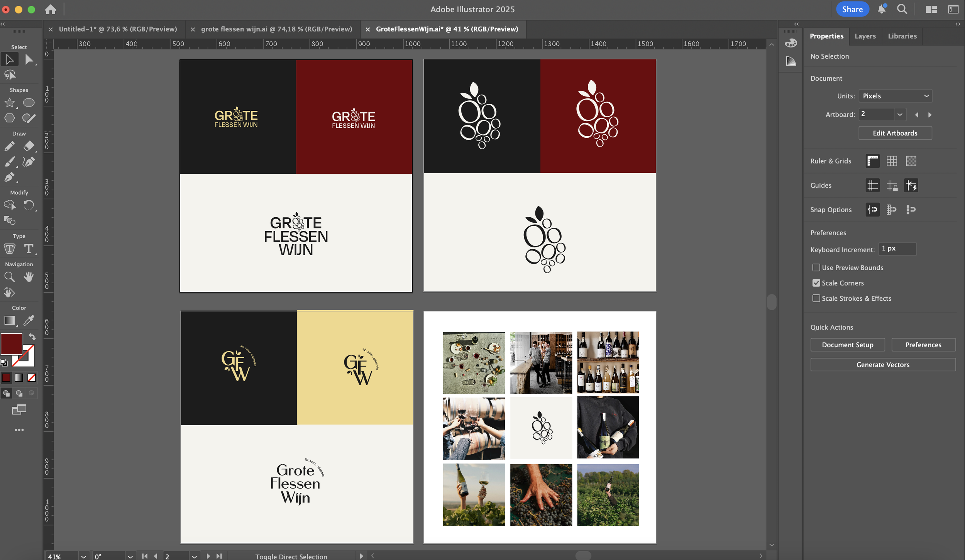Uncheck Scale Corners option

pyautogui.click(x=816, y=283)
